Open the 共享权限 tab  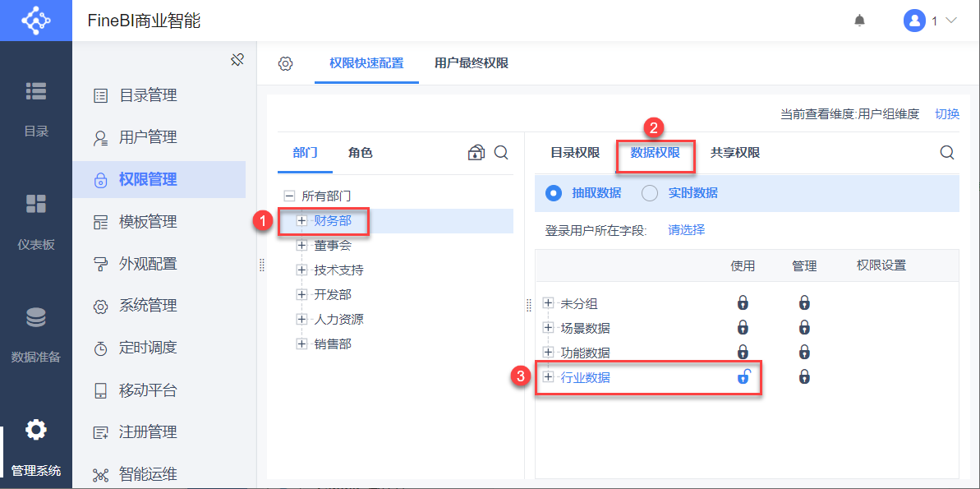734,153
